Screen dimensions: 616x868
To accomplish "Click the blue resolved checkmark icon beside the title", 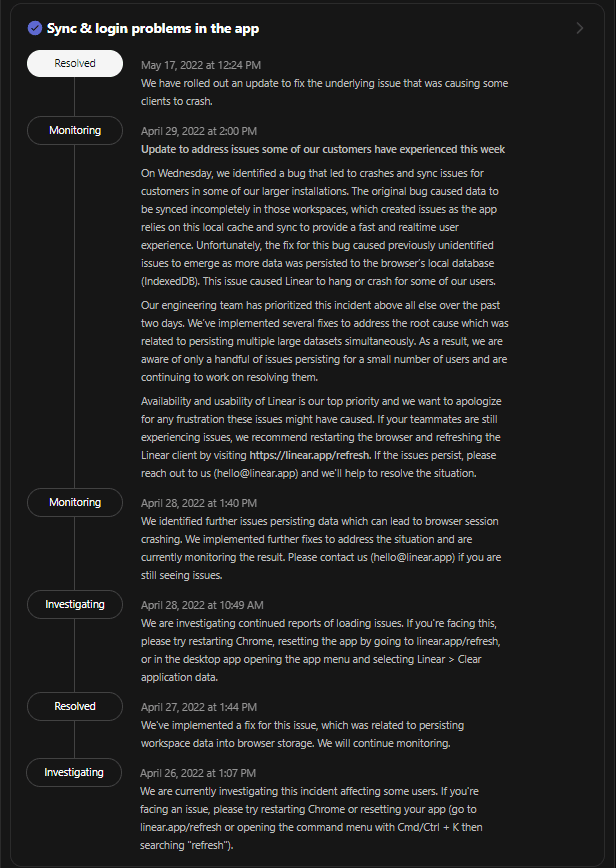I will click(35, 28).
